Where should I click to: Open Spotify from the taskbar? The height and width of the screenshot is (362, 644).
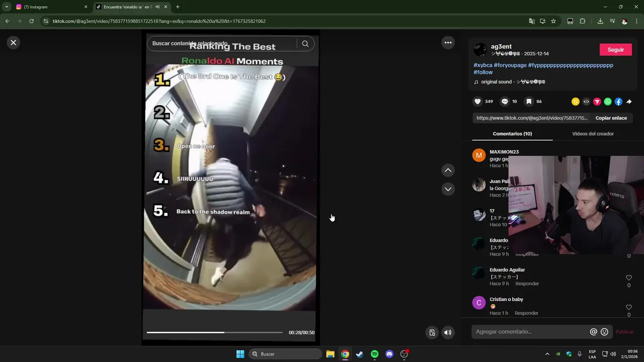374,354
